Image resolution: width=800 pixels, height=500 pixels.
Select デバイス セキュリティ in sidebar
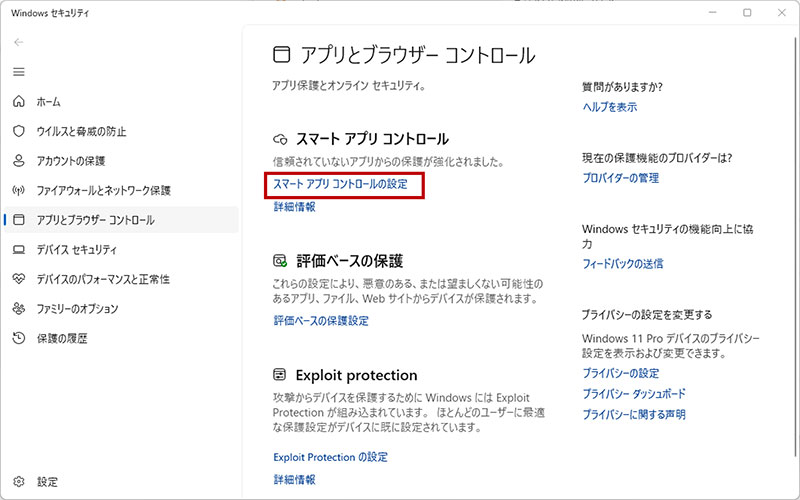[77, 250]
